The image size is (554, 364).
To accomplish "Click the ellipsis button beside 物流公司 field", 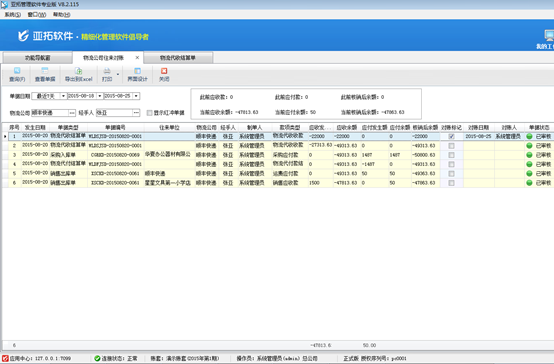I will coord(72,113).
